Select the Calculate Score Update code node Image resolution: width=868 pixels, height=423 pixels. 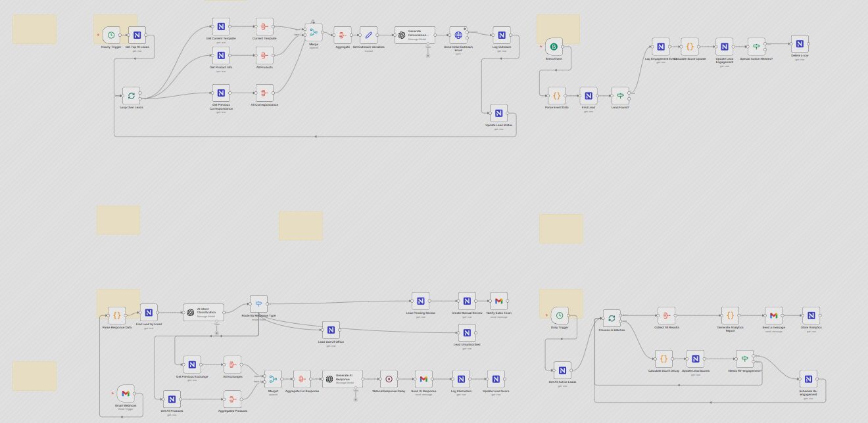[690, 47]
